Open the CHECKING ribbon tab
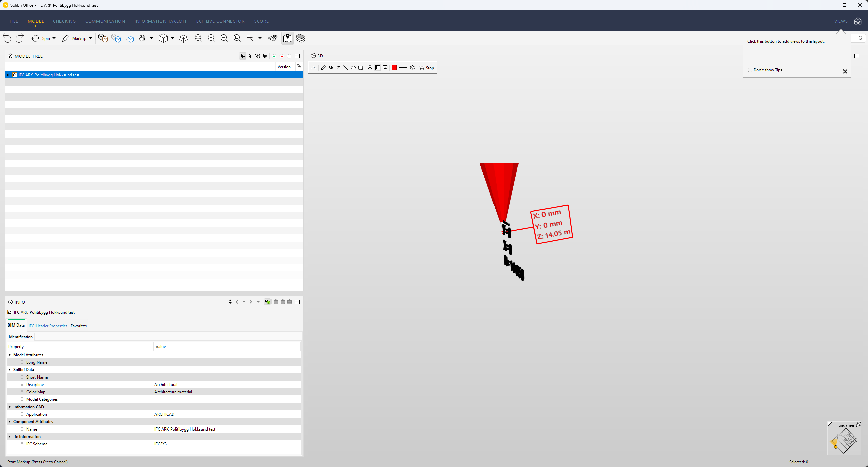The width and height of the screenshot is (868, 467). pos(64,21)
